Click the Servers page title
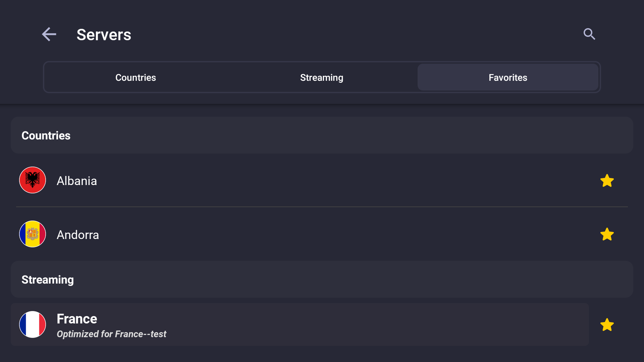Image resolution: width=644 pixels, height=362 pixels. [104, 35]
